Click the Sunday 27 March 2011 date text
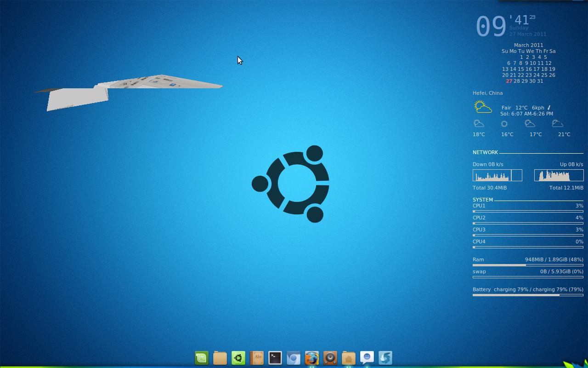Viewport: 588px width, 368px height. tap(528, 31)
